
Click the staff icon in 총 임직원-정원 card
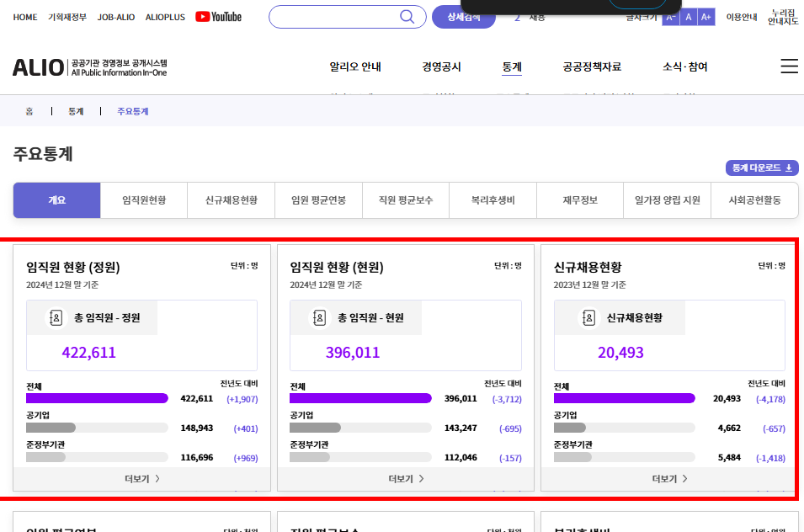point(54,317)
